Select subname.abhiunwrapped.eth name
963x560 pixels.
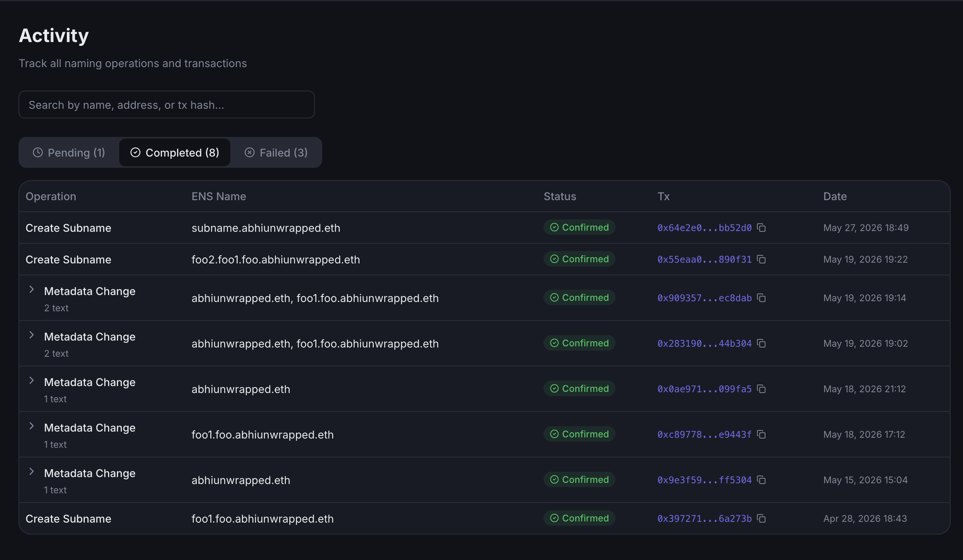coord(266,228)
